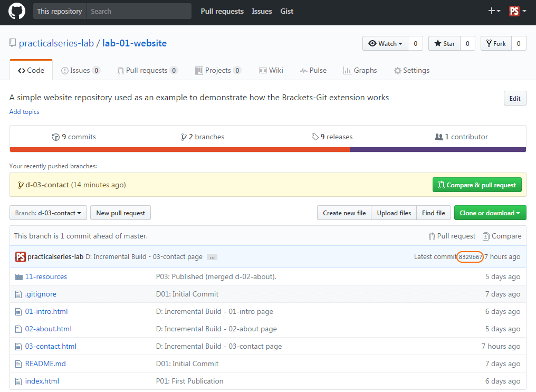
Task: Click the .gitignore file icon
Action: coord(18,294)
